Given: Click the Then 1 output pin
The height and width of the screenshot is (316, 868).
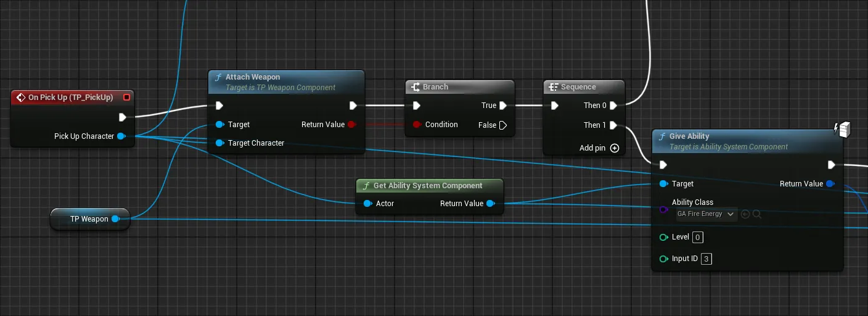Looking at the screenshot, I should click(613, 125).
